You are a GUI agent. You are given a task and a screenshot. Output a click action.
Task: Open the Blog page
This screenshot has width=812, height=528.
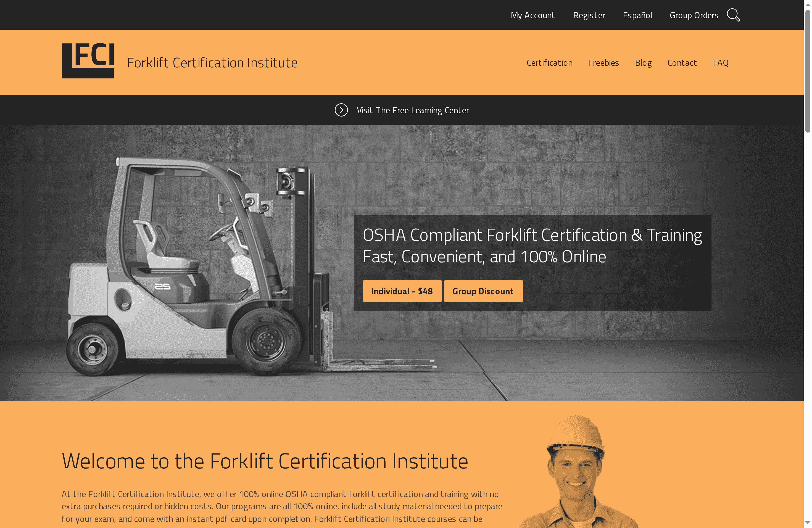(643, 63)
